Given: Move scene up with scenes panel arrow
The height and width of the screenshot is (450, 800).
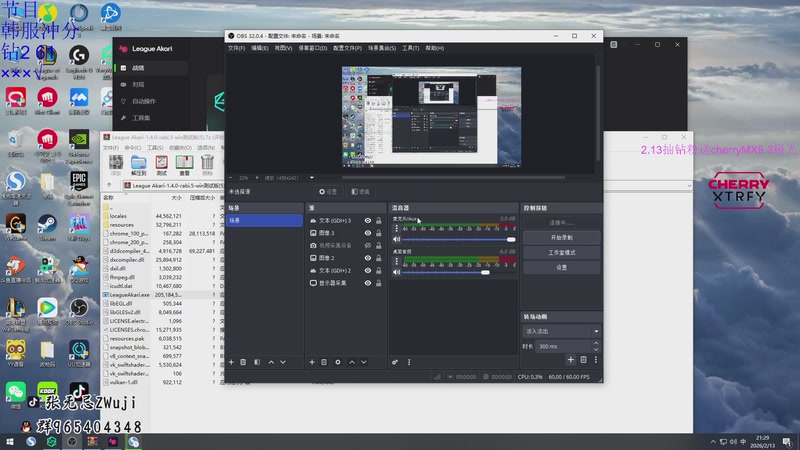Looking at the screenshot, I should (271, 362).
